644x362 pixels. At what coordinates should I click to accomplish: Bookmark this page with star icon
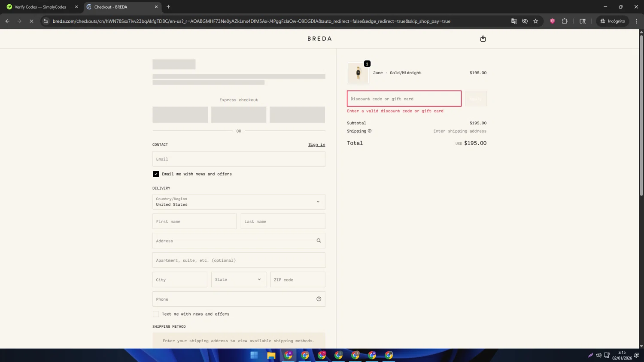pos(536,21)
